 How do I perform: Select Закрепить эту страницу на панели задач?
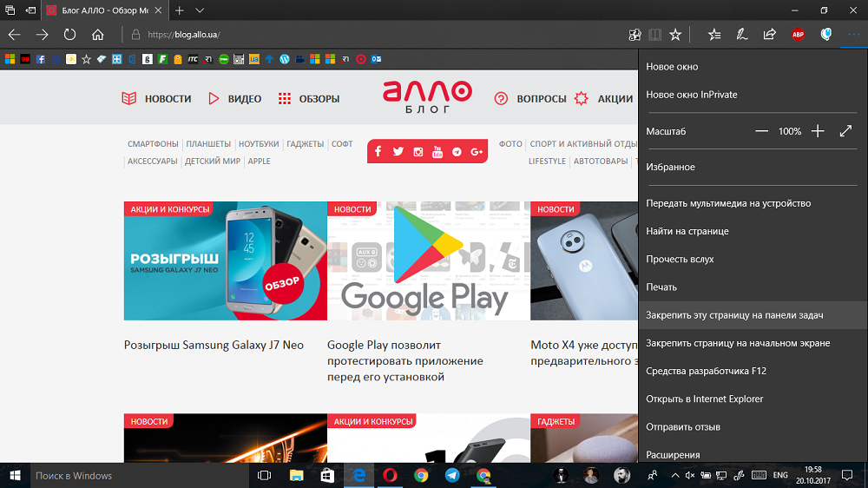[753, 315]
